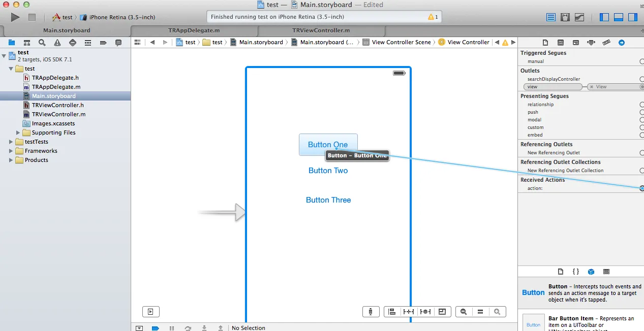Show the File inspector
Screen dimensions: 644x331
pos(545,43)
